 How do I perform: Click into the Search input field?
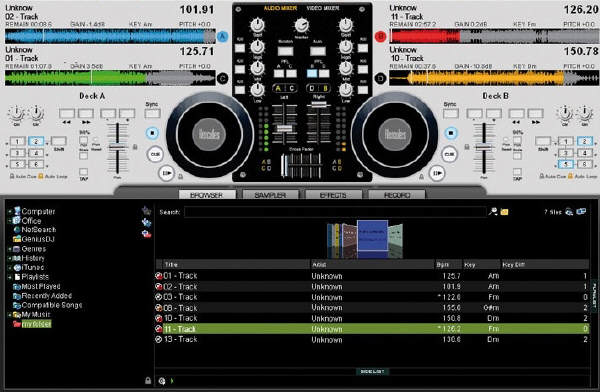pyautogui.click(x=335, y=212)
